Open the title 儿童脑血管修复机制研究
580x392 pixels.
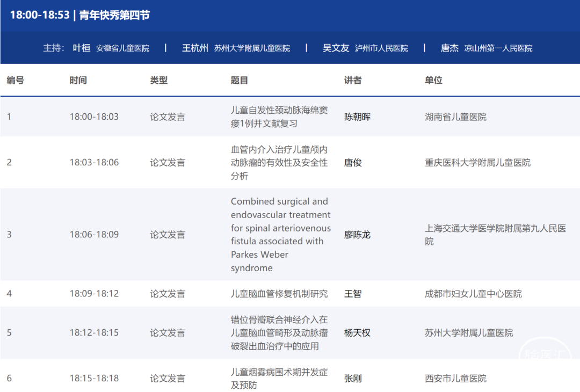tap(279, 294)
